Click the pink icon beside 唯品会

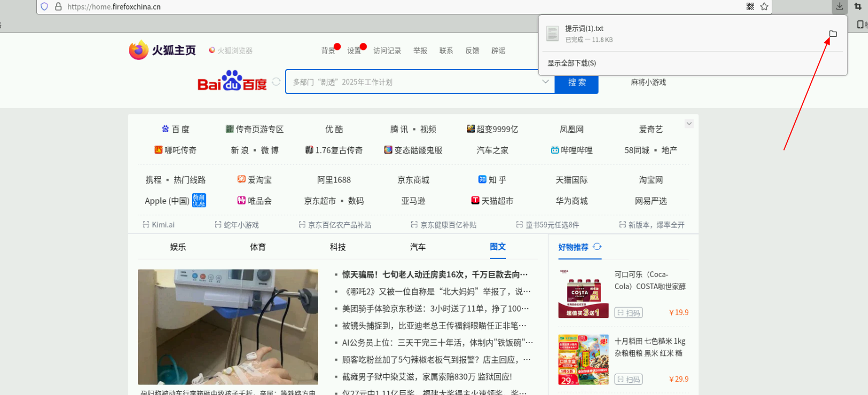[241, 200]
